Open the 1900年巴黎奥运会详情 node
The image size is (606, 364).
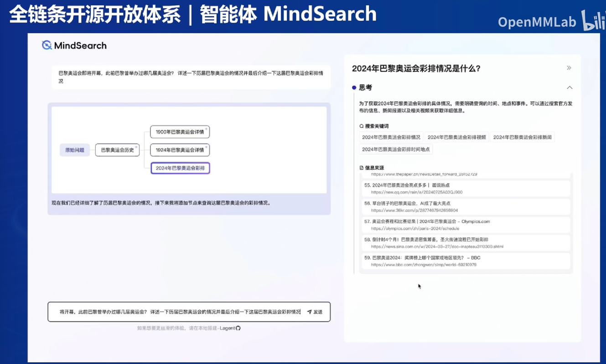(x=180, y=132)
